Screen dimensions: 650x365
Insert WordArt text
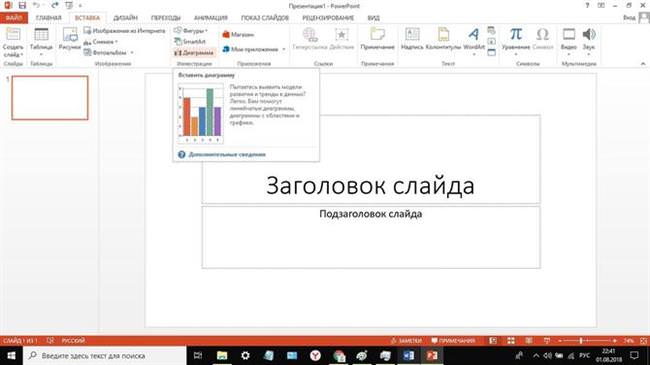click(x=474, y=39)
